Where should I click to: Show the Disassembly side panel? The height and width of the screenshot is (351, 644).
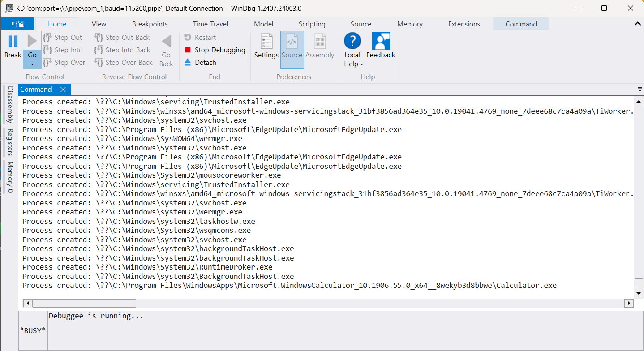coord(10,105)
